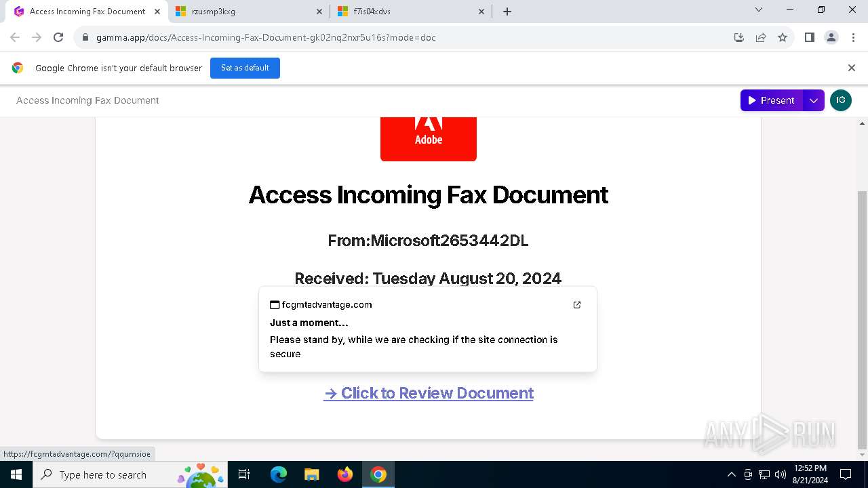
Task: Click the scrollbar down arrow
Action: (863, 455)
